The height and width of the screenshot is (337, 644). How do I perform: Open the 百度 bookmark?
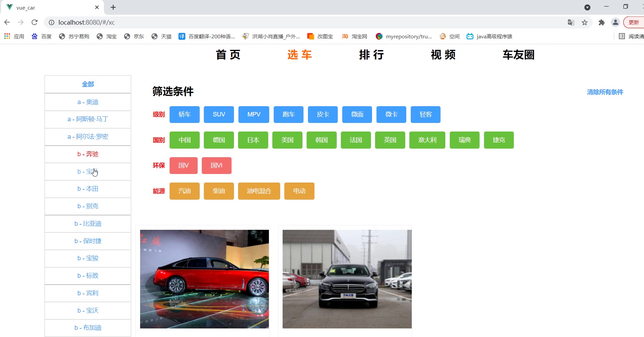click(x=41, y=36)
